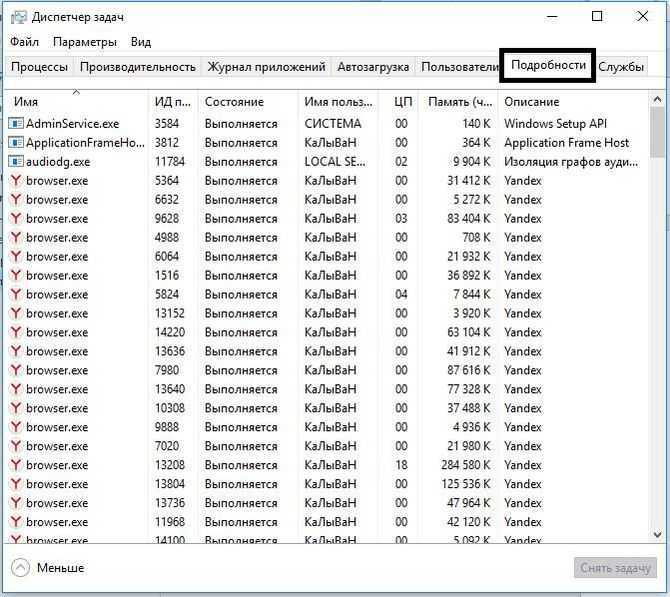Click the PID value 11784
The width and height of the screenshot is (670, 597).
170,162
